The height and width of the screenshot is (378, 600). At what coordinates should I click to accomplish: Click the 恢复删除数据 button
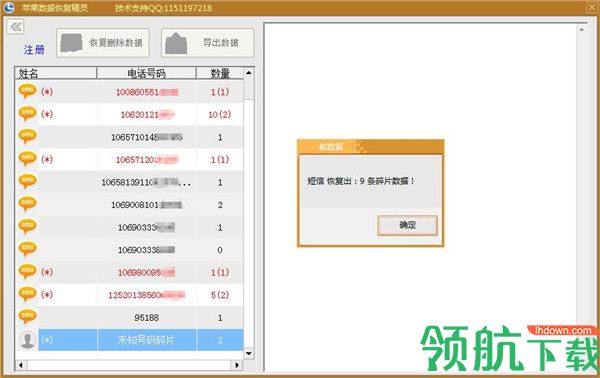tap(103, 43)
